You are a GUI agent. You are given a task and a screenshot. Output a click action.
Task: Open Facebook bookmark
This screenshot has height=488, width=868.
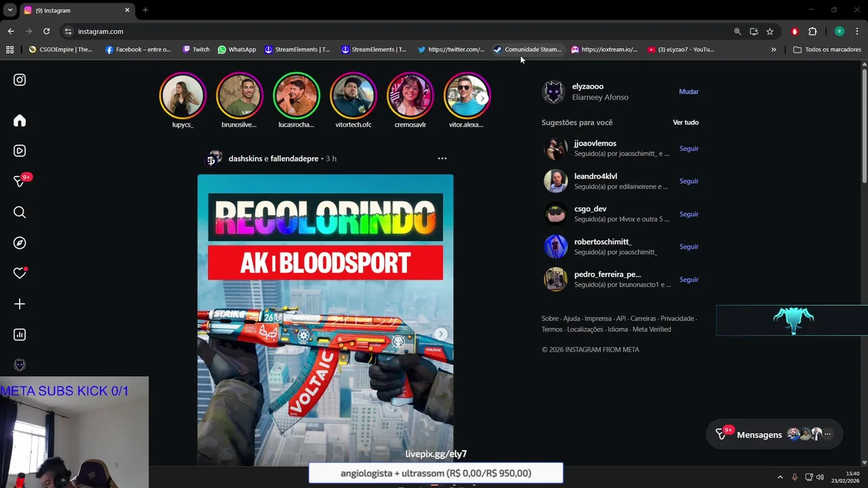click(138, 49)
